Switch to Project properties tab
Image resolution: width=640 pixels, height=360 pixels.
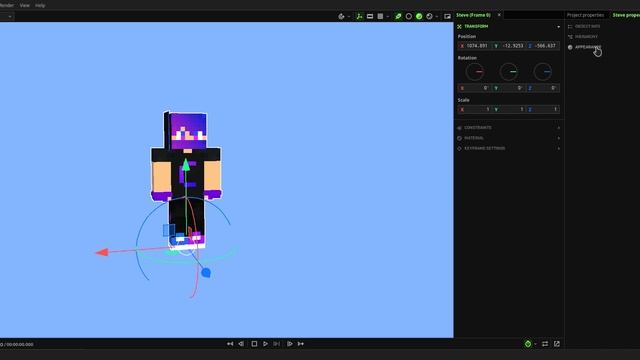(585, 15)
